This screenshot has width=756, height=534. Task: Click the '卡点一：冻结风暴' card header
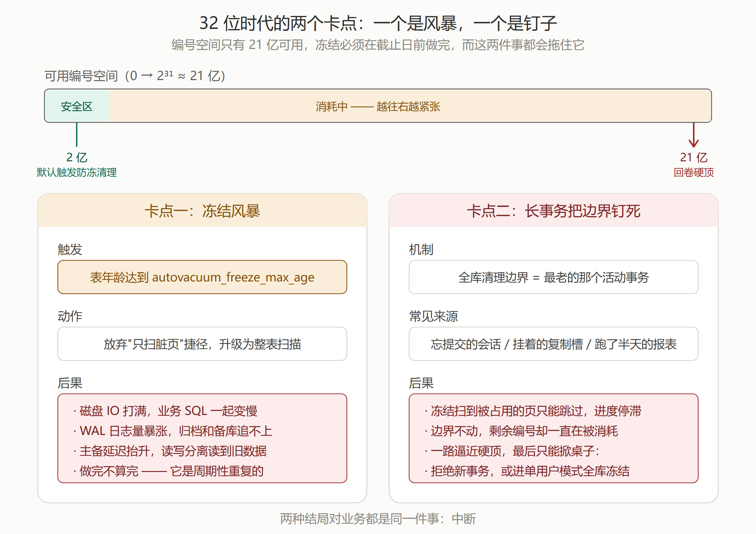[x=202, y=211]
